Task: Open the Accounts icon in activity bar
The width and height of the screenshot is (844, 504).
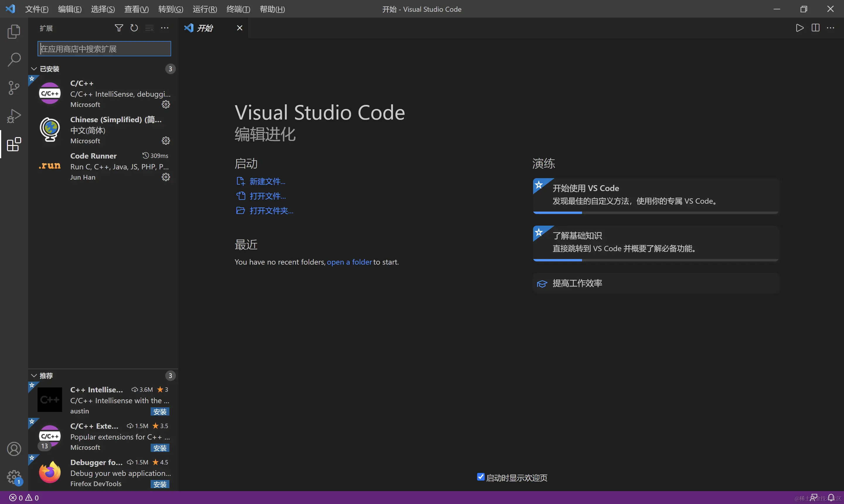Action: (x=13, y=449)
